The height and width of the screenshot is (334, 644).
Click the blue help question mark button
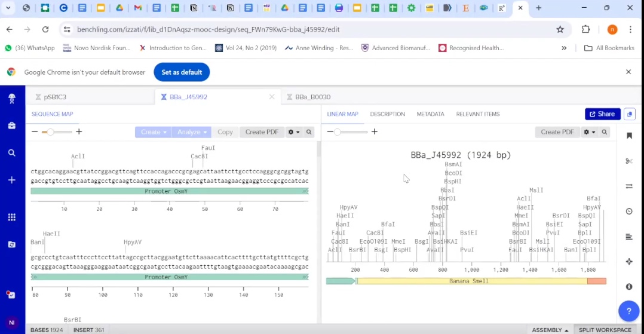coord(628,311)
